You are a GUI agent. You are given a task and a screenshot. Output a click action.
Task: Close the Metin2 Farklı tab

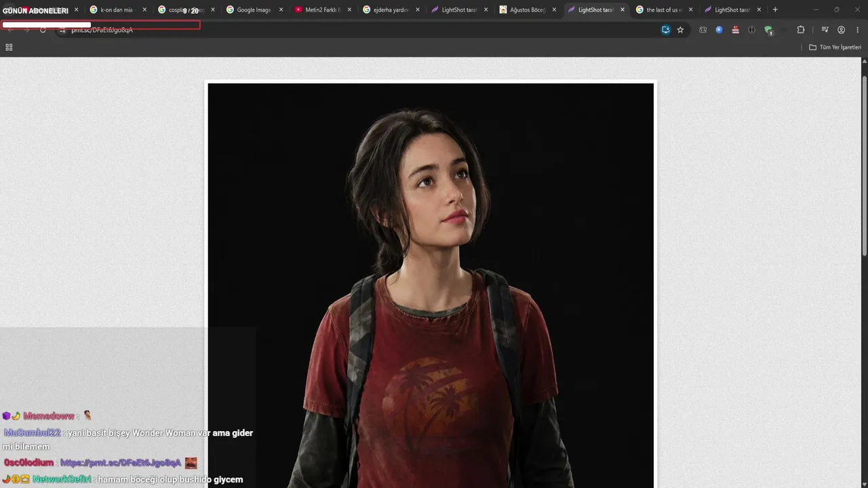pos(350,10)
